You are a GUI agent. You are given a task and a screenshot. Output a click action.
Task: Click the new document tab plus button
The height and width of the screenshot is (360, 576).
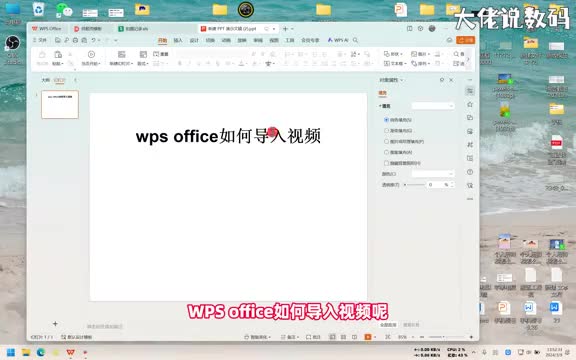285,28
